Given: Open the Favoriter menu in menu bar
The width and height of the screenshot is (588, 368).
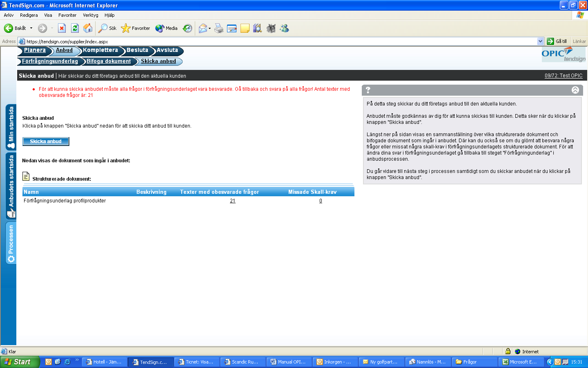Looking at the screenshot, I should coord(67,15).
